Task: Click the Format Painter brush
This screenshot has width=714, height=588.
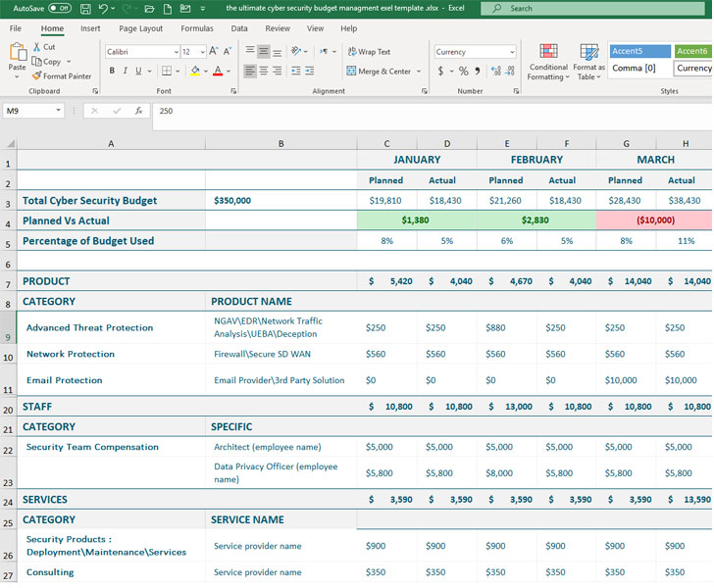Action: [x=36, y=75]
